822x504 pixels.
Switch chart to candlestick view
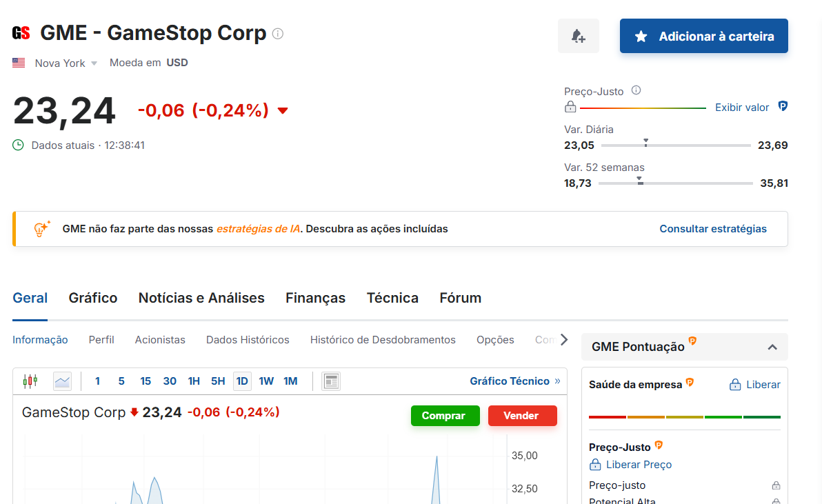30,381
